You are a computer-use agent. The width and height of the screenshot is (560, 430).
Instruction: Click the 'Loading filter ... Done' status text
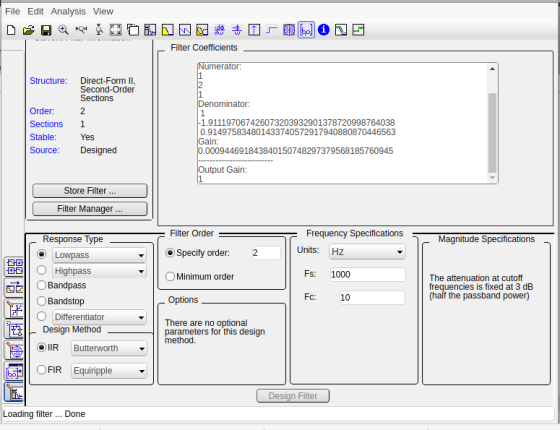click(x=44, y=414)
